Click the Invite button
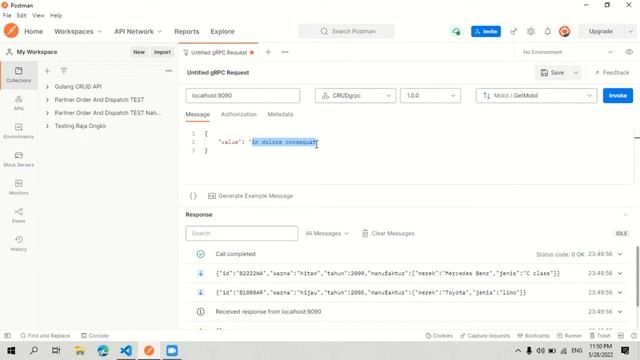Viewport: 640px width, 360px height. coord(486,31)
